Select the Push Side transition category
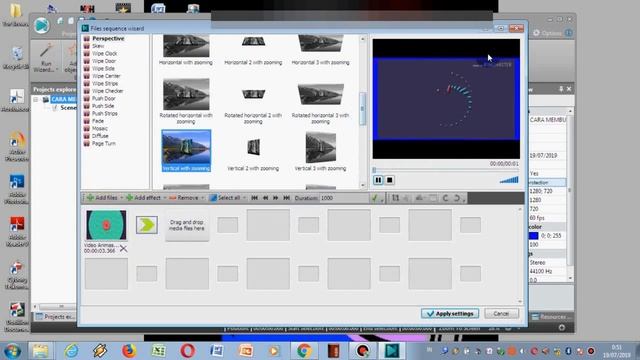 (103, 106)
